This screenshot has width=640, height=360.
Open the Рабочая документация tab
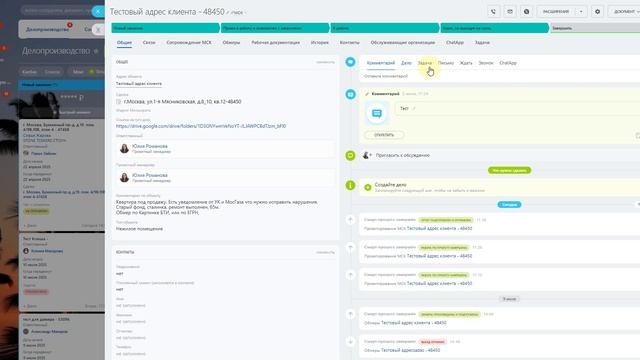click(276, 42)
